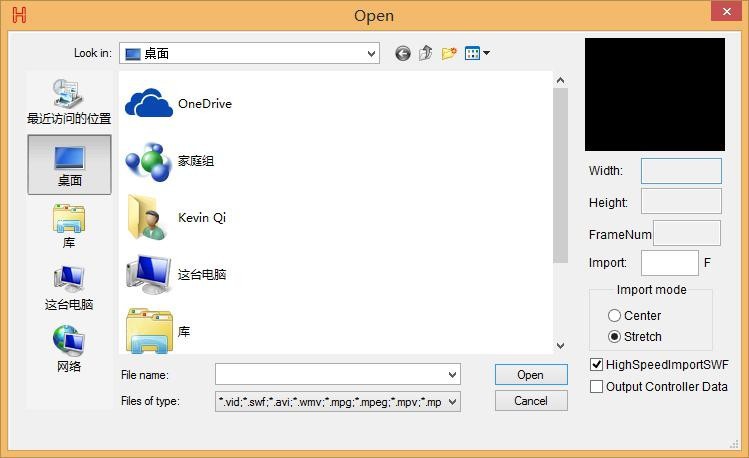Image resolution: width=749 pixels, height=458 pixels.
Task: Expand the Look in folder dropdown
Action: (371, 53)
